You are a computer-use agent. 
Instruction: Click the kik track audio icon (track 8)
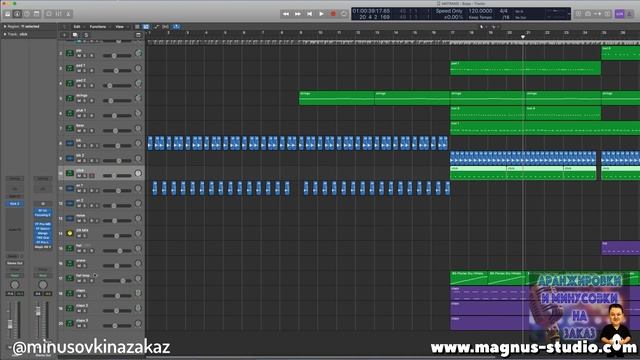(70, 143)
